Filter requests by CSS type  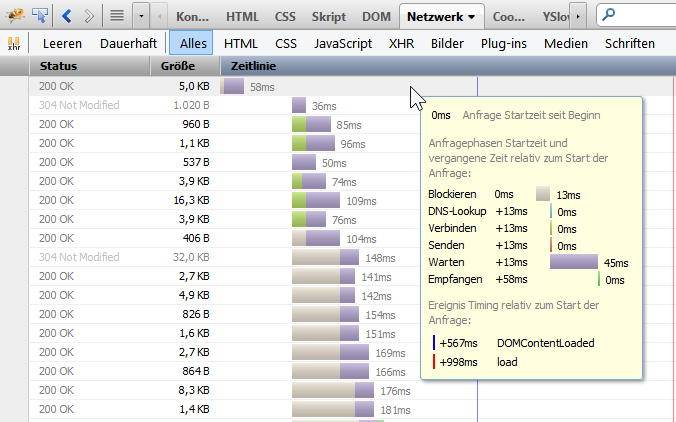[286, 44]
